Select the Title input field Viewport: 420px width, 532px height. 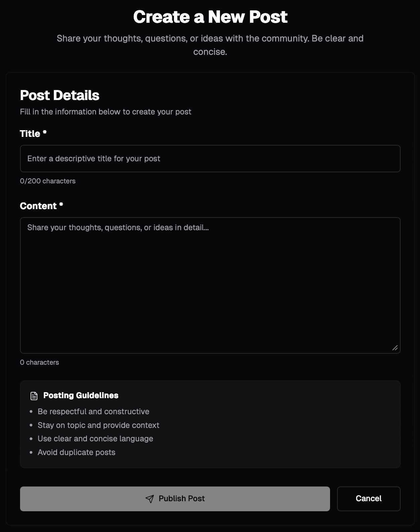click(x=210, y=158)
